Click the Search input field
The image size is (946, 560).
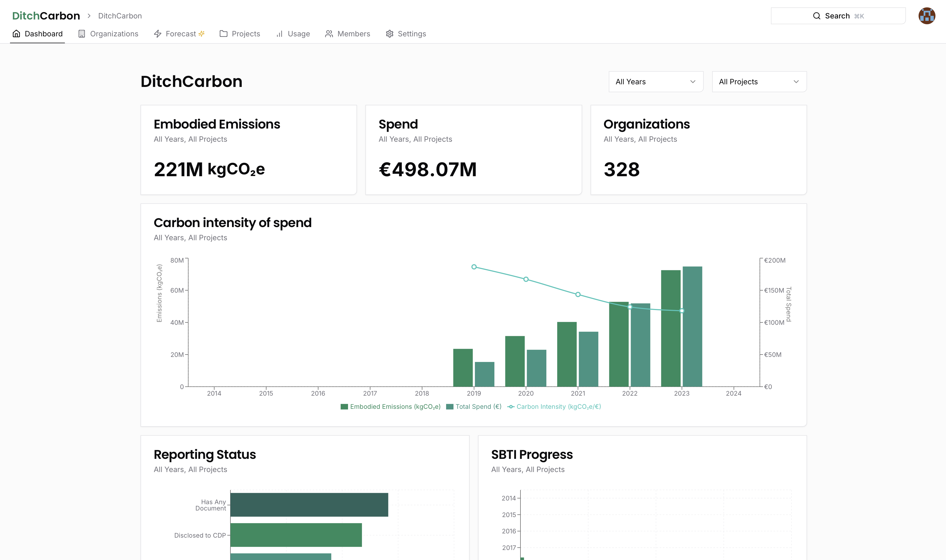tap(838, 16)
